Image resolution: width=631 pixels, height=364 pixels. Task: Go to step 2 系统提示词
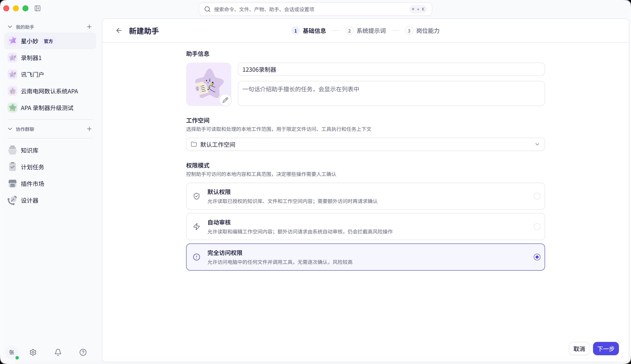click(x=366, y=31)
